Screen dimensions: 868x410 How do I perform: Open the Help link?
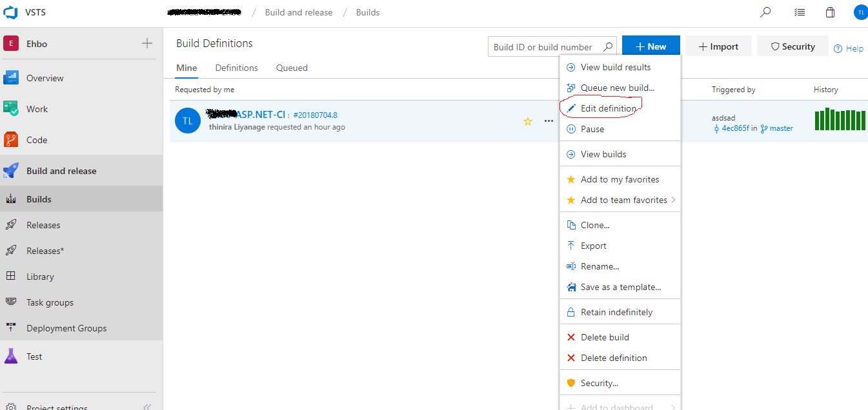(849, 48)
